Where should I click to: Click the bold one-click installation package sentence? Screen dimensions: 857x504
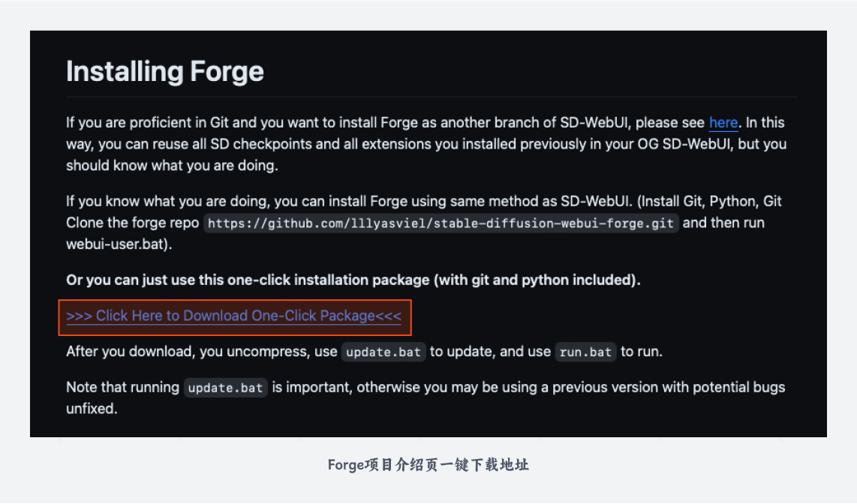click(353, 280)
